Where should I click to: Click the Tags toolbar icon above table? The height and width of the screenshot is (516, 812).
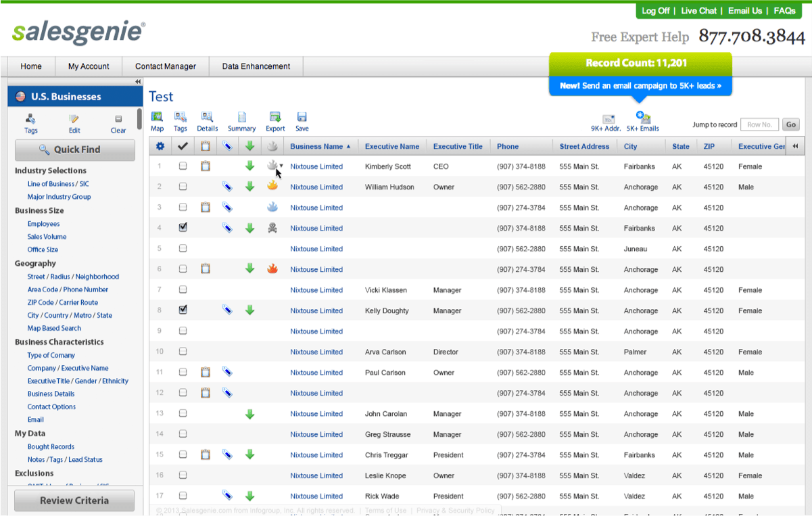pyautogui.click(x=180, y=117)
